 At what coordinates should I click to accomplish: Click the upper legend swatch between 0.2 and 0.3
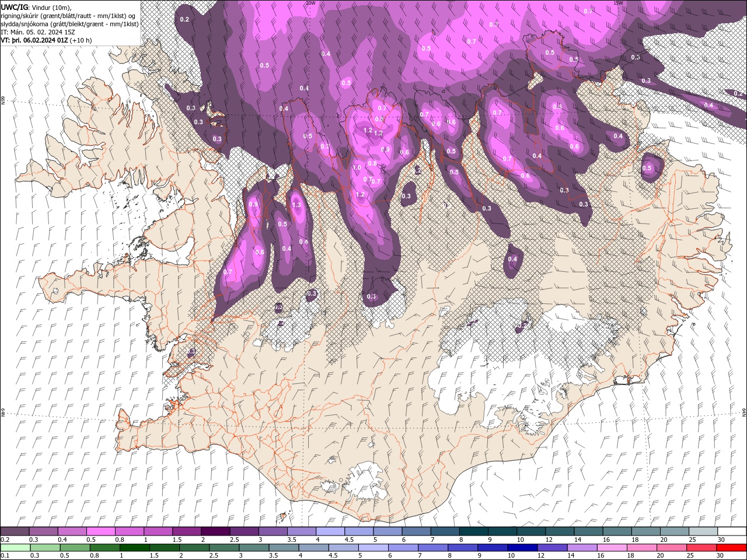tap(15, 531)
